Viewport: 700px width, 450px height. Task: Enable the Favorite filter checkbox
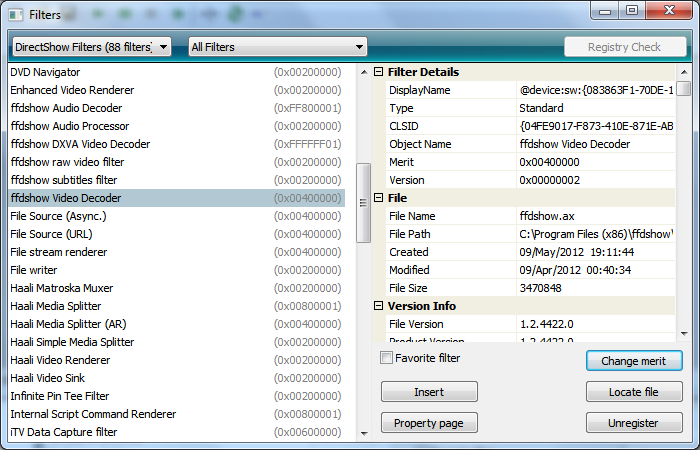(x=386, y=358)
